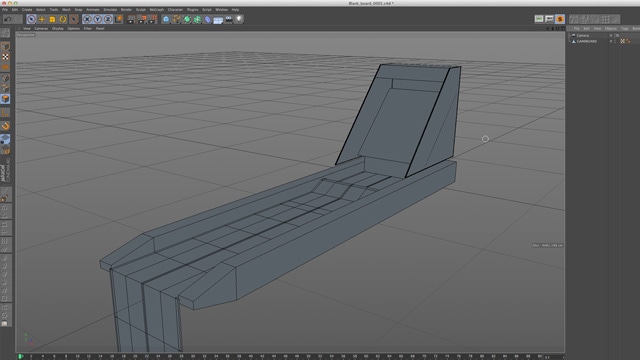
Task: Click Render to Picture Viewer icon
Action: pyautogui.click(x=142, y=19)
